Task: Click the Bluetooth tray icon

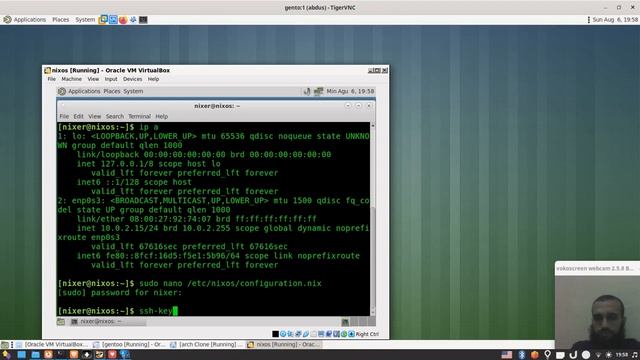Action: pyautogui.click(x=522, y=355)
